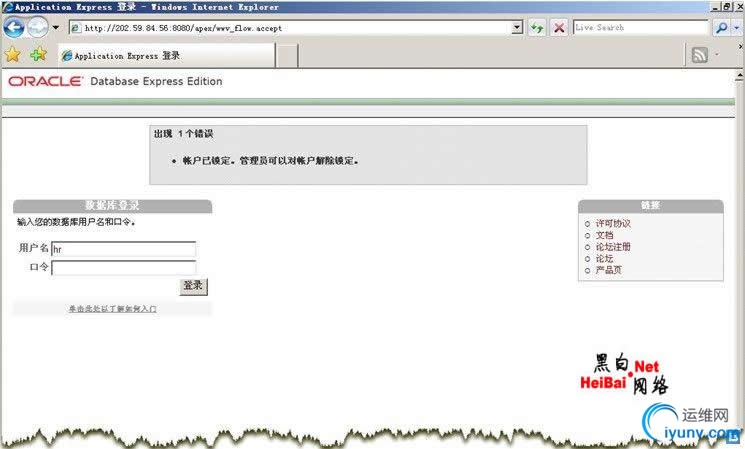The height and width of the screenshot is (449, 745).
Task: Click the green Refresh arrows icon
Action: [537, 28]
